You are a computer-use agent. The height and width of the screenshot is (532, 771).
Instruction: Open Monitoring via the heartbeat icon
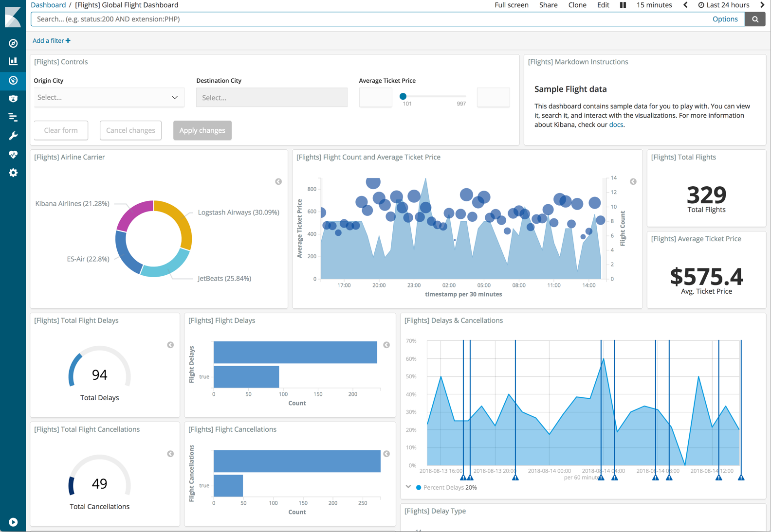13,154
